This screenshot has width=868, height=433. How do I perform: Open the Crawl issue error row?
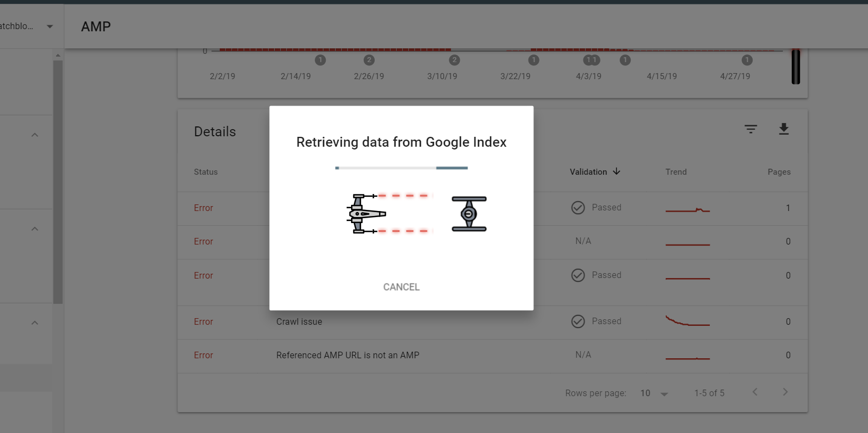point(299,322)
